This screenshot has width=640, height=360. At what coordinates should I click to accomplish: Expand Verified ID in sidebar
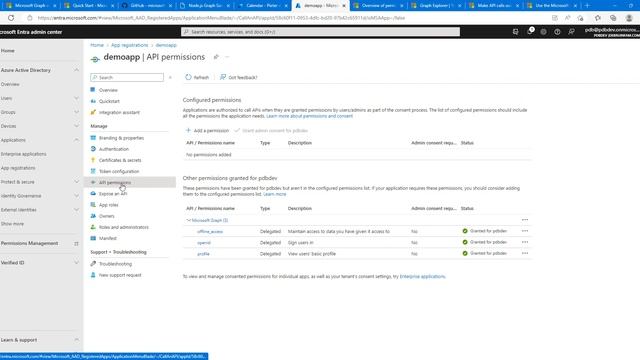click(76, 263)
